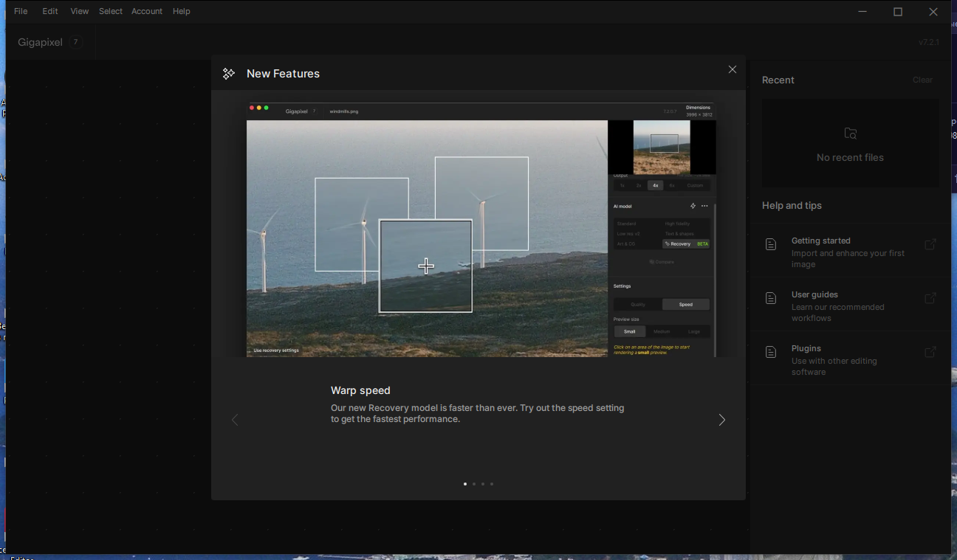Click the No recent files folder icon
957x560 pixels.
pyautogui.click(x=851, y=134)
